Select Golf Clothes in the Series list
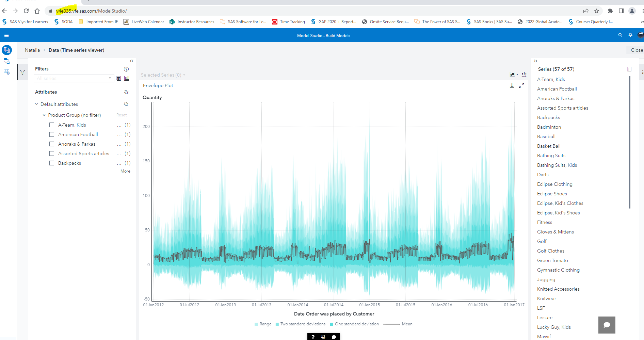 550,251
